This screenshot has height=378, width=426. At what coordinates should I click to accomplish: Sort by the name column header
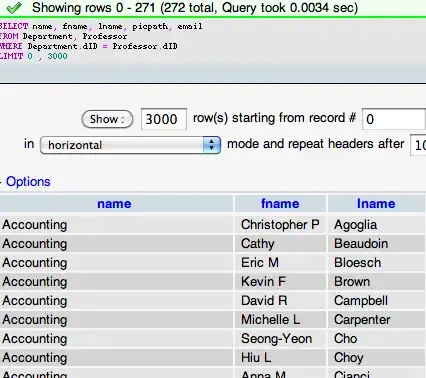pos(114,204)
